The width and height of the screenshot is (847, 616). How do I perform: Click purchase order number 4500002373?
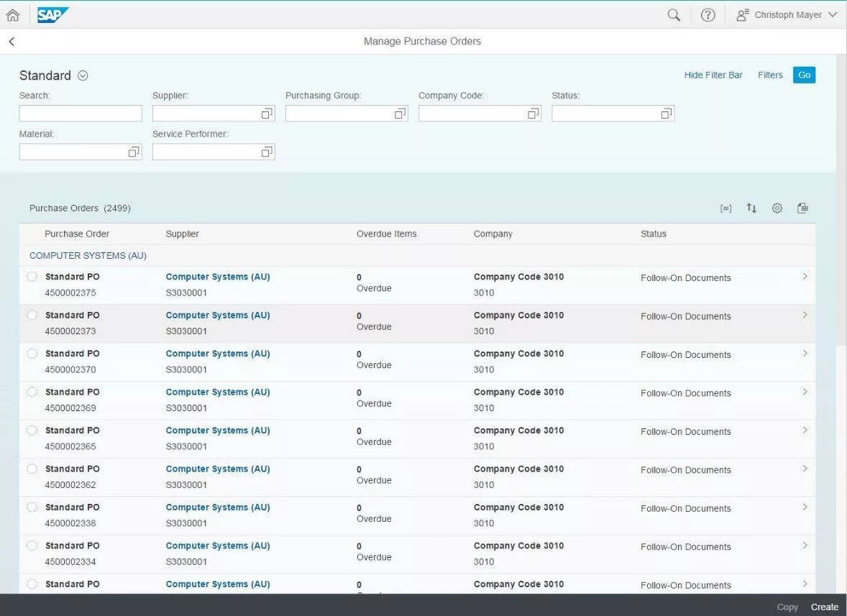click(70, 331)
